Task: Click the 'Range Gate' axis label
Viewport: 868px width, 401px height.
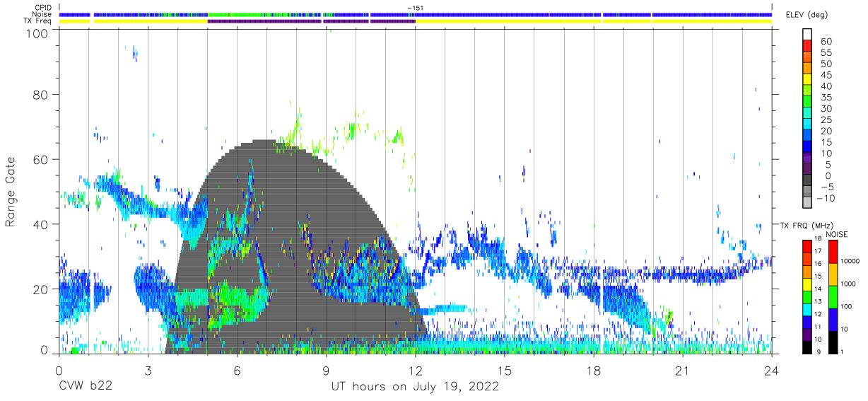Action: pyautogui.click(x=11, y=192)
